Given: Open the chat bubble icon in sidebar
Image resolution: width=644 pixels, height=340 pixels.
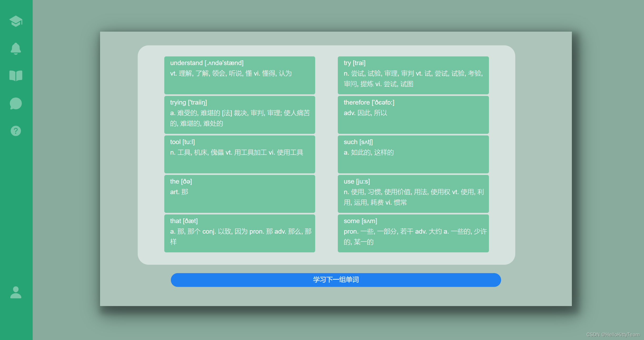Looking at the screenshot, I should 16,104.
